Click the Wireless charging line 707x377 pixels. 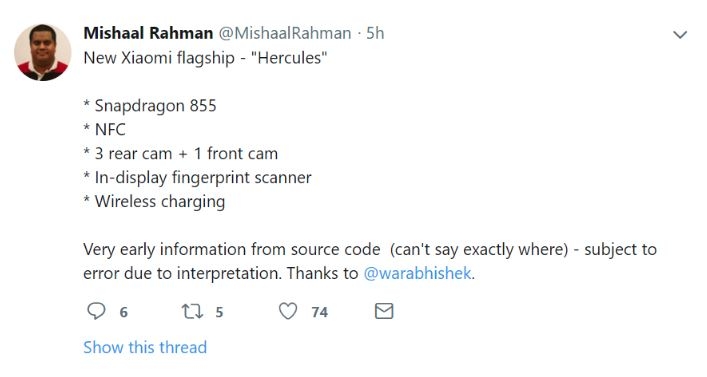pos(154,202)
